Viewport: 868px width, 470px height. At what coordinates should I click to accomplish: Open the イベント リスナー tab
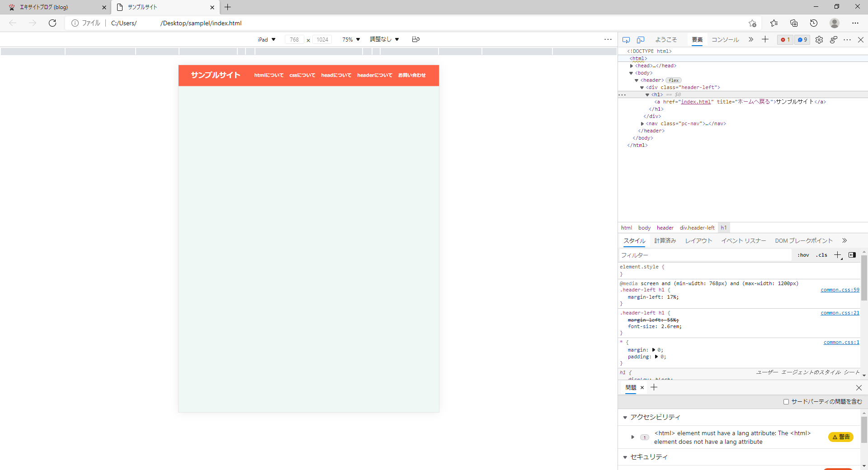744,241
